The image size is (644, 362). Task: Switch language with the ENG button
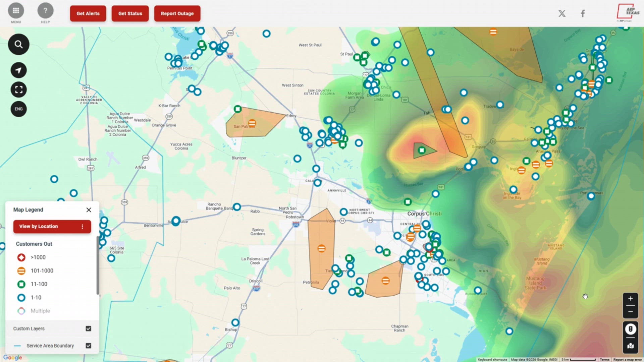18,109
